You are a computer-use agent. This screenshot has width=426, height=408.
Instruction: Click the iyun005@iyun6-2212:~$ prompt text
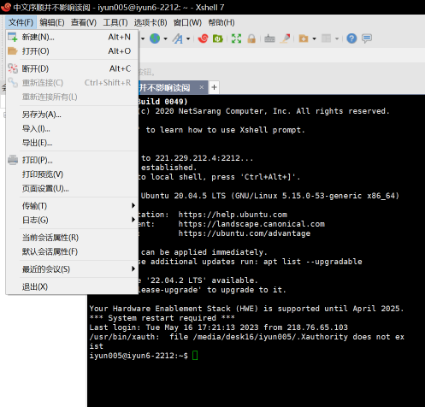(139, 356)
